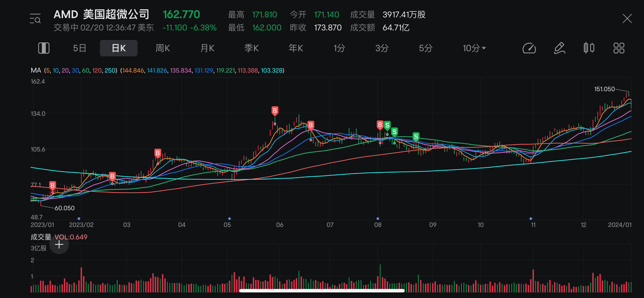Close the chart with X icon
Image resolution: width=644 pixels, height=298 pixels.
[627, 19]
